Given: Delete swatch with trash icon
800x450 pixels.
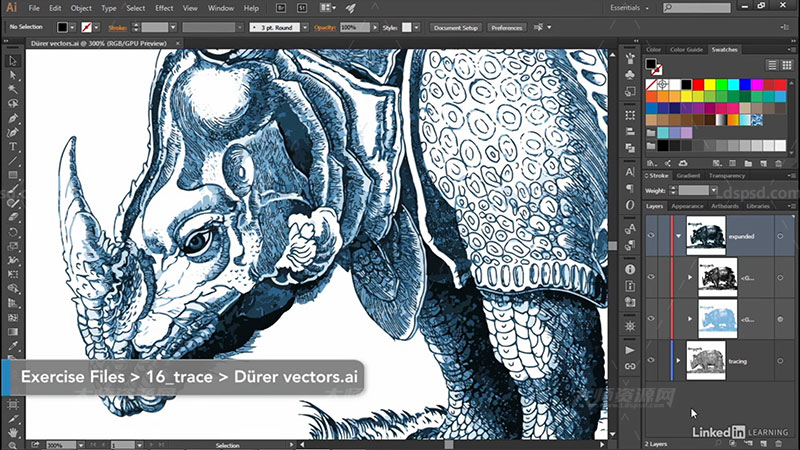Looking at the screenshot, I should (x=779, y=163).
